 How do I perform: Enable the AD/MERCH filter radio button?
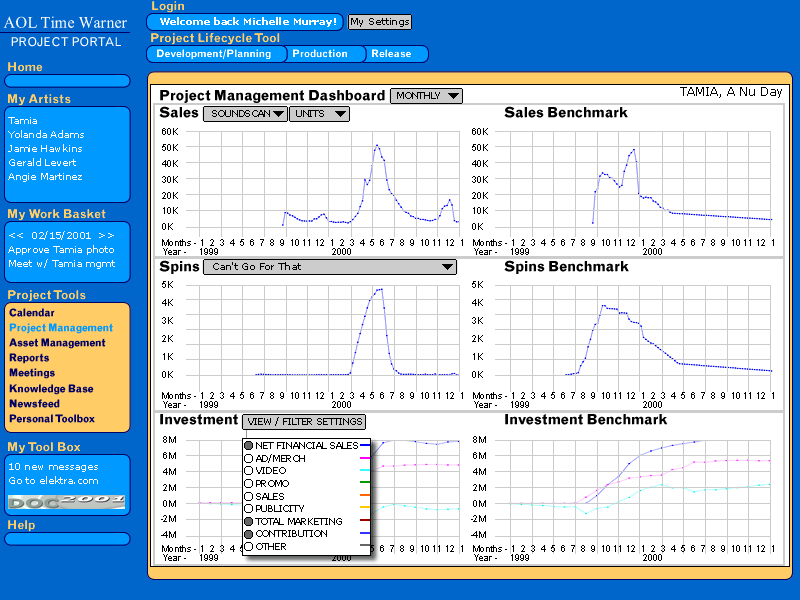tap(249, 458)
